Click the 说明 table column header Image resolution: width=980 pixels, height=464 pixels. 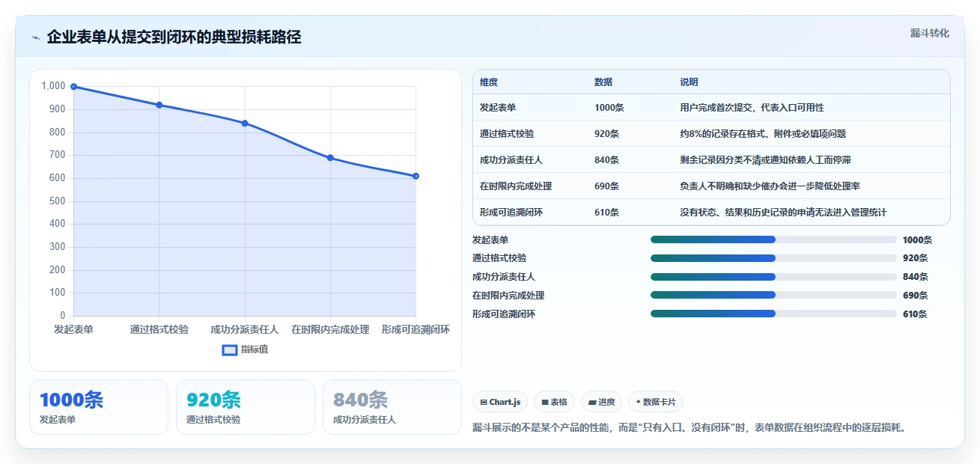pos(689,82)
